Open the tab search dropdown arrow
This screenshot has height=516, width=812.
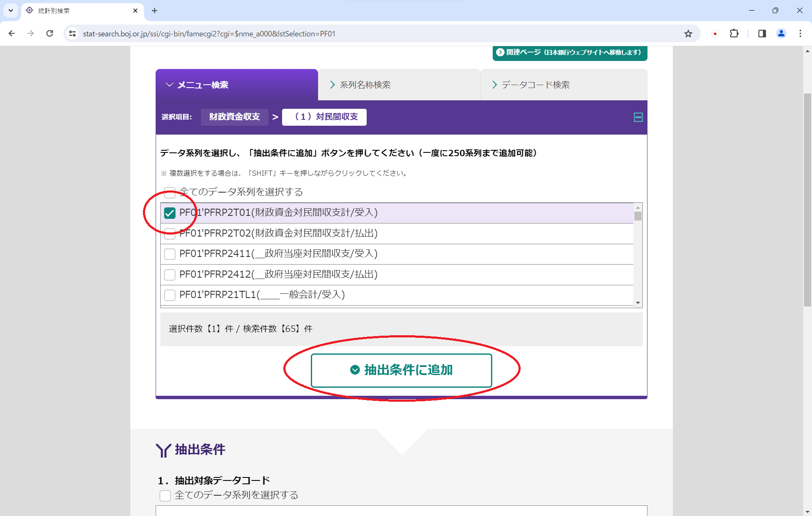point(11,11)
